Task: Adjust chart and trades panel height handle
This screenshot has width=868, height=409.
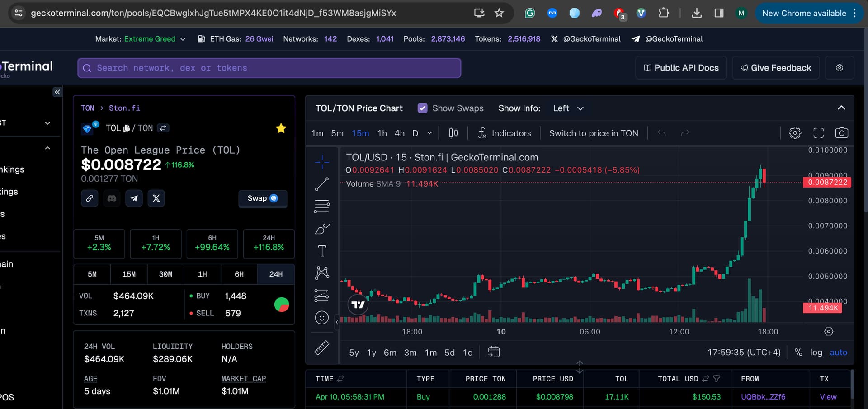Action: [x=580, y=367]
